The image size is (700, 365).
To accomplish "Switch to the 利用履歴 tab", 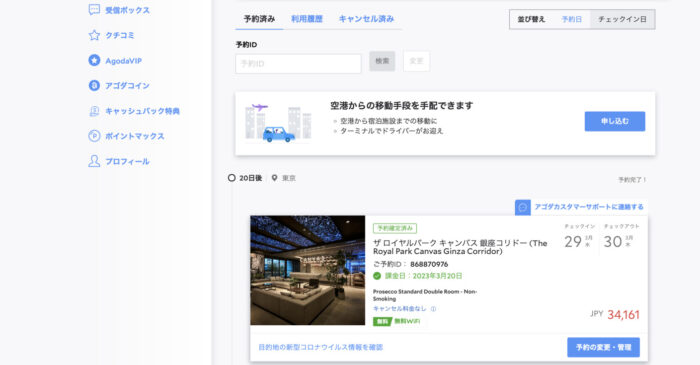I will (x=307, y=19).
